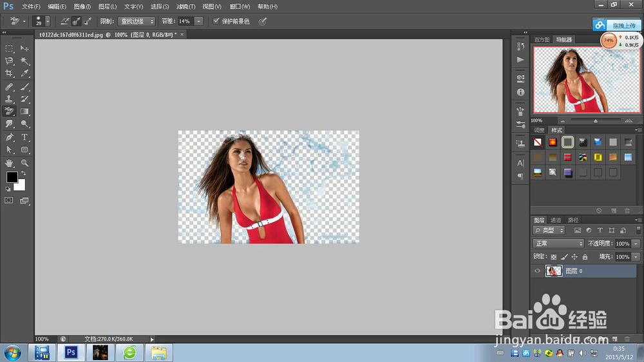Swap foreground and background colors
This screenshot has width=644, height=362.
[x=23, y=173]
